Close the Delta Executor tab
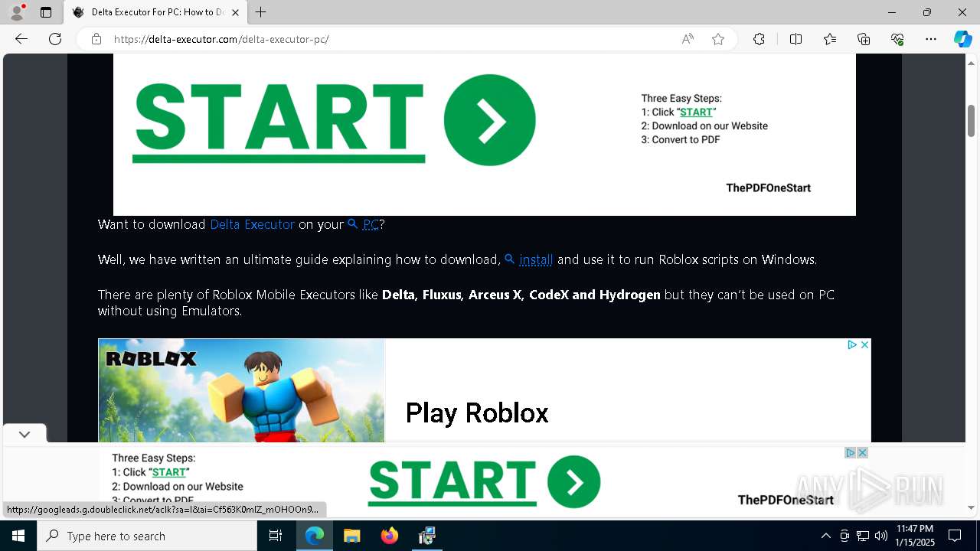This screenshot has width=980, height=551. click(x=234, y=12)
